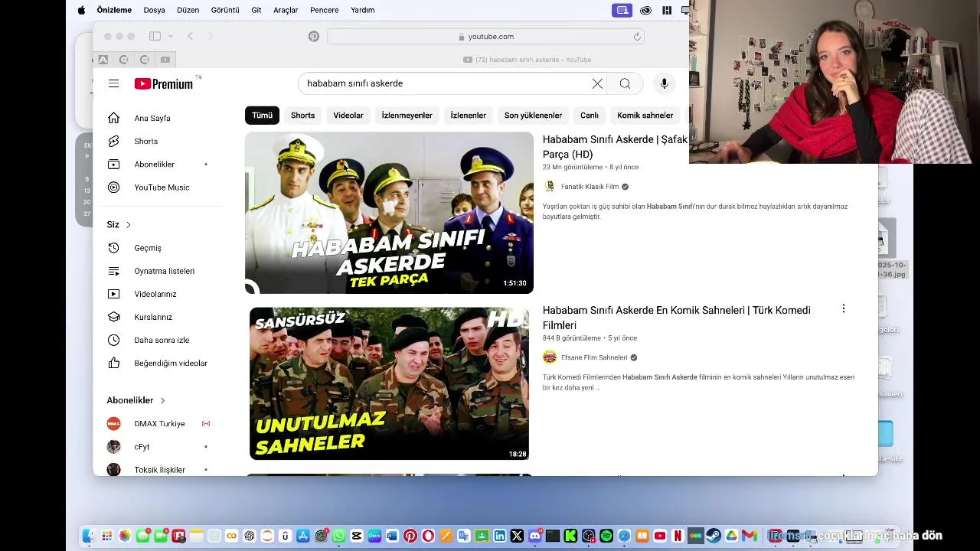Image resolution: width=980 pixels, height=551 pixels.
Task: Click the YouTube search input field
Action: pyautogui.click(x=444, y=83)
